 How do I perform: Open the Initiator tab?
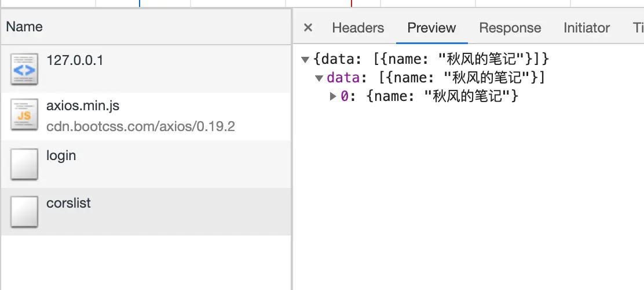(587, 28)
